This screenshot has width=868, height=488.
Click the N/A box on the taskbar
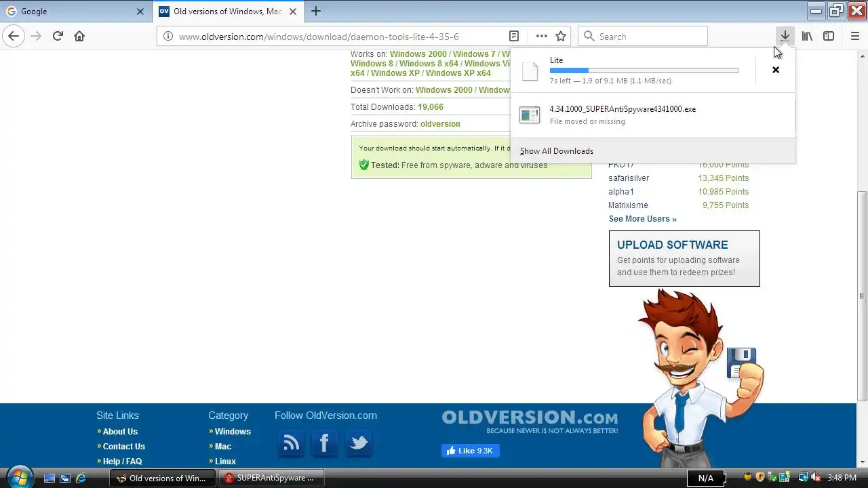706,478
